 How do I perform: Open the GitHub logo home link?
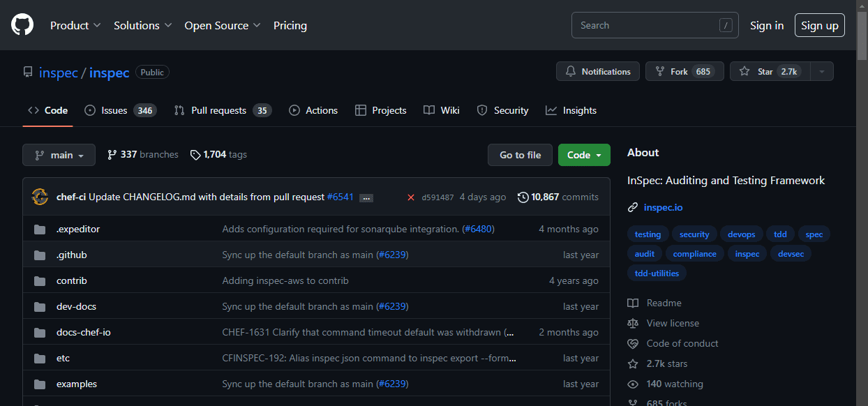pos(22,25)
